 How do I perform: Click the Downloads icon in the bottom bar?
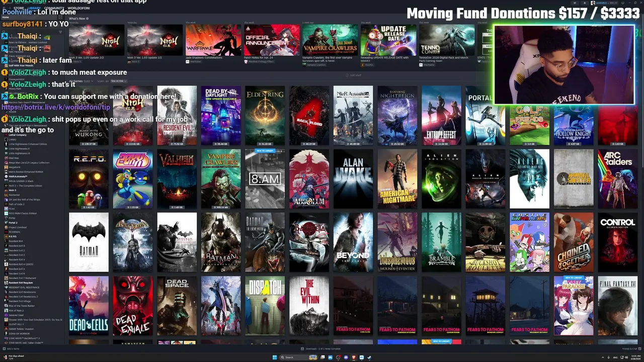(x=302, y=348)
